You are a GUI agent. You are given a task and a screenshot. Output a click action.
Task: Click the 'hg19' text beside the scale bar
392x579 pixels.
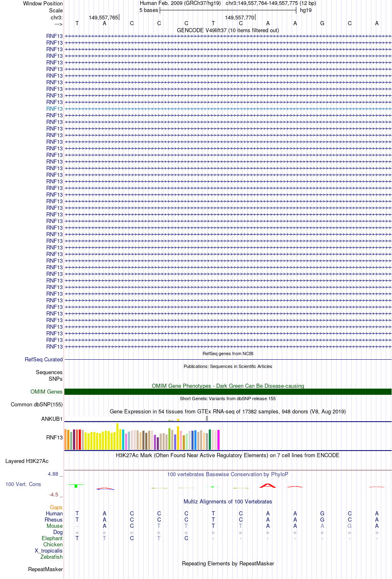point(306,10)
